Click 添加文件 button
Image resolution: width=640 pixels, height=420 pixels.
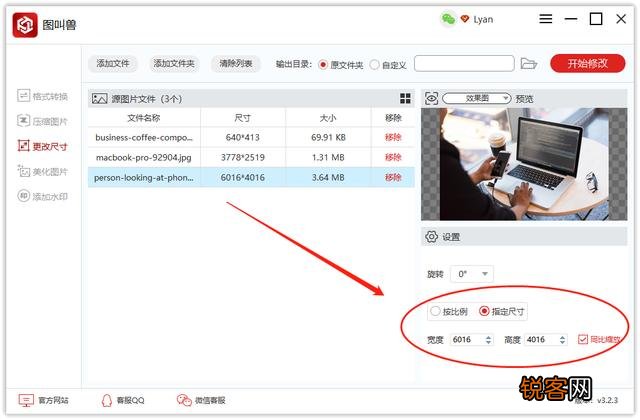113,64
